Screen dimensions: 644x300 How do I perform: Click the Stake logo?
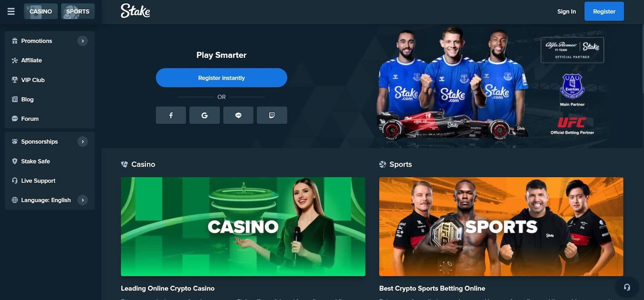point(135,11)
